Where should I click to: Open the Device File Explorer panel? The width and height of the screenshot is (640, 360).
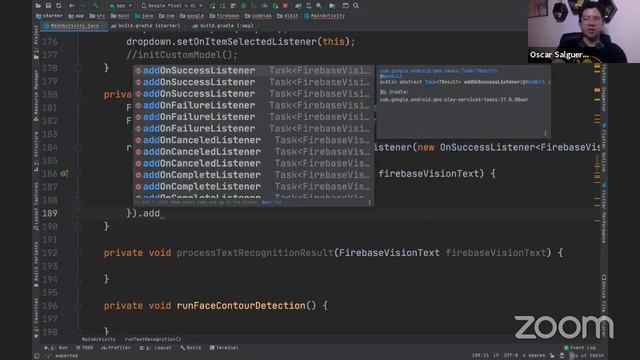tap(604, 305)
